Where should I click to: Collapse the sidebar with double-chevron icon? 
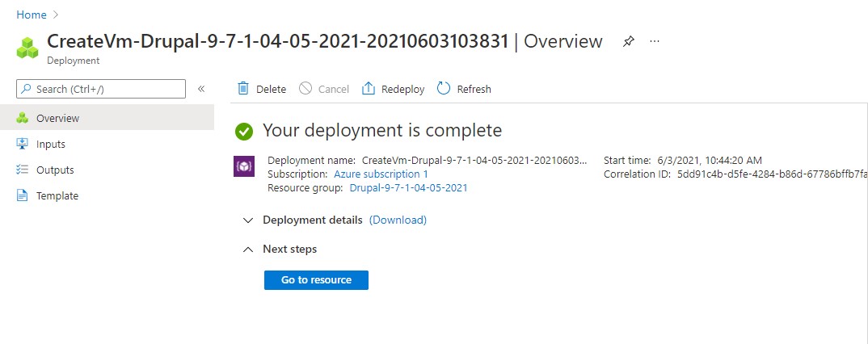[x=201, y=89]
